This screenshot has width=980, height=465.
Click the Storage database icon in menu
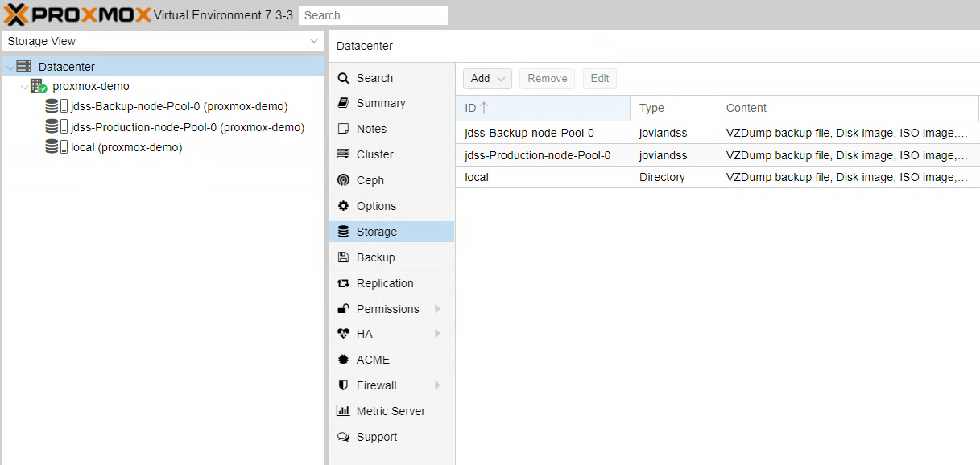click(343, 232)
